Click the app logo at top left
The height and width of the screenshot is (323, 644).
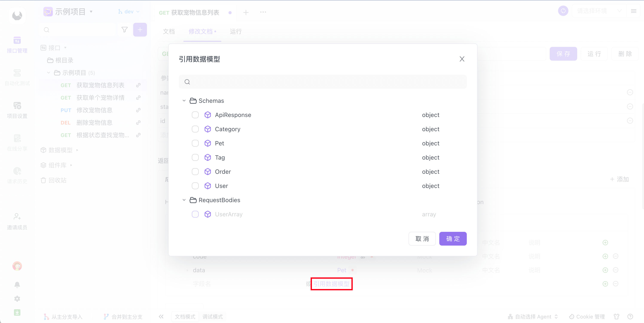(x=17, y=16)
